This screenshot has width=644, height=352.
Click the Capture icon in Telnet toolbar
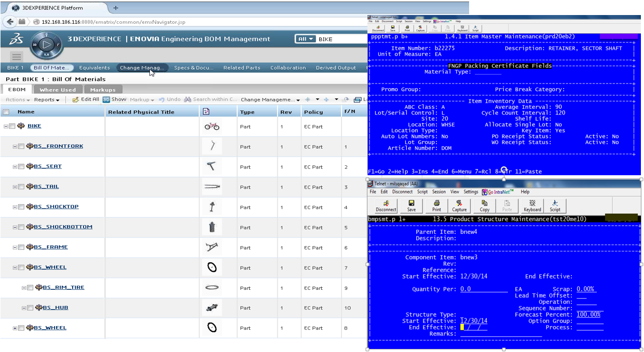click(459, 205)
